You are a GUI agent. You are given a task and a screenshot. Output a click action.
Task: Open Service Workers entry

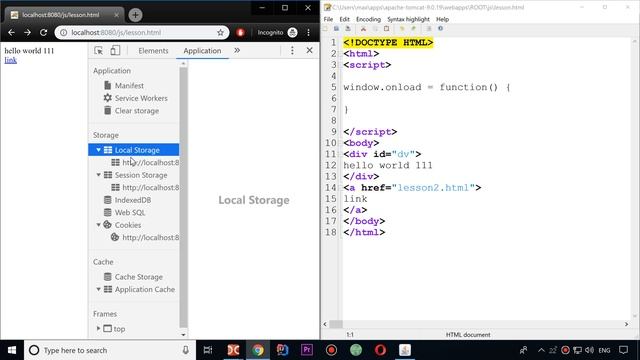141,98
